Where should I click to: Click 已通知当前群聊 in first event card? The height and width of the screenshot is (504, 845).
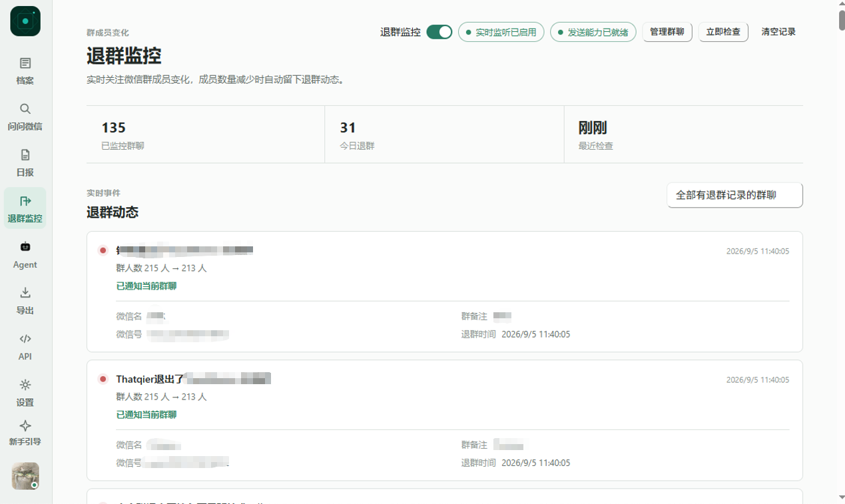click(146, 286)
